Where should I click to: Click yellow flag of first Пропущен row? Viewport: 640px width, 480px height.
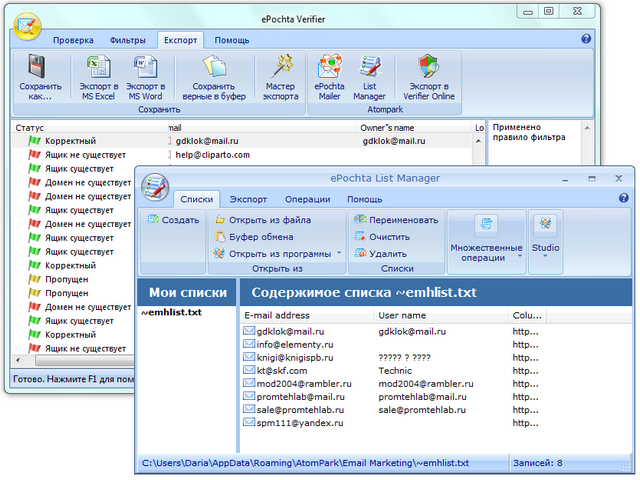point(35,279)
